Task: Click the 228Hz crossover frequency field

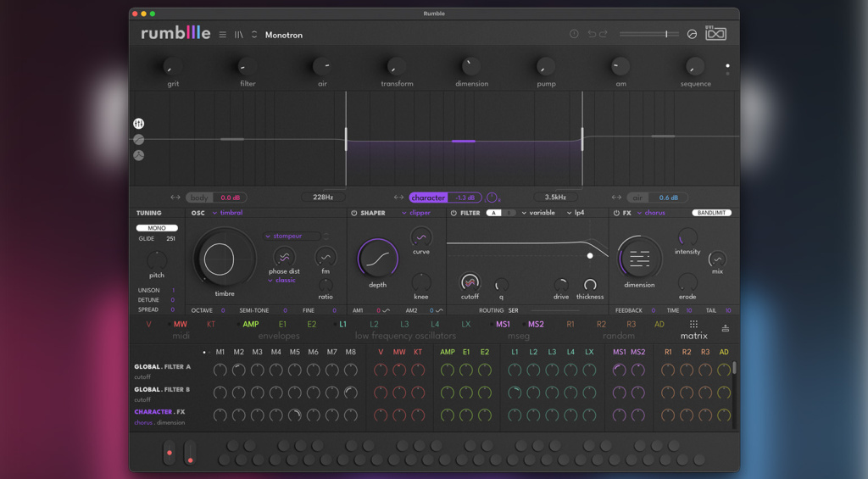Action: pyautogui.click(x=323, y=198)
